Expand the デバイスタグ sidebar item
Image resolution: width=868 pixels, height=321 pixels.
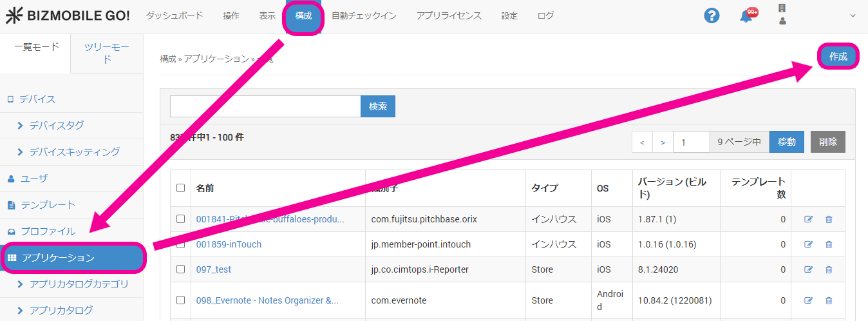pyautogui.click(x=57, y=126)
